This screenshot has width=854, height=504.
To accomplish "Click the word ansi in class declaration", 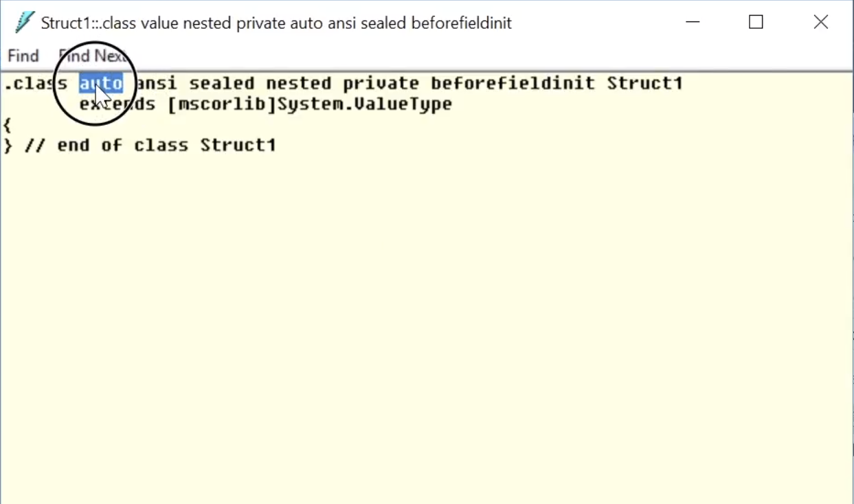I will coord(156,84).
